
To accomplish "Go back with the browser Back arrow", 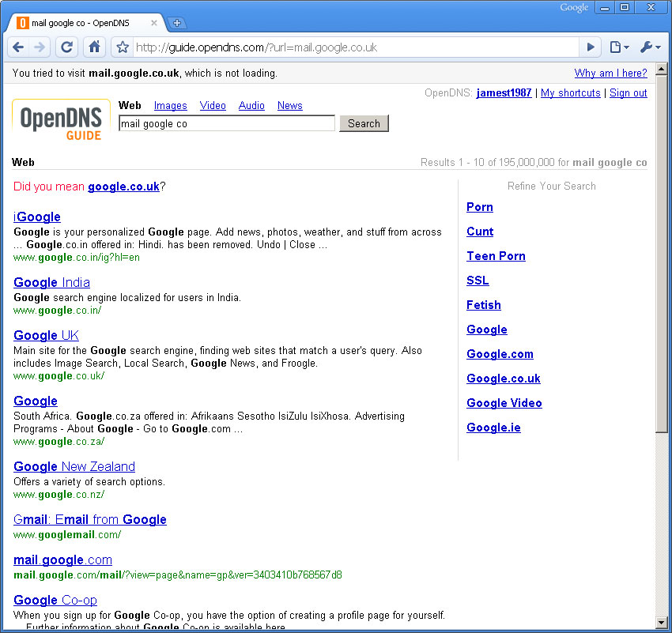I will 18,47.
